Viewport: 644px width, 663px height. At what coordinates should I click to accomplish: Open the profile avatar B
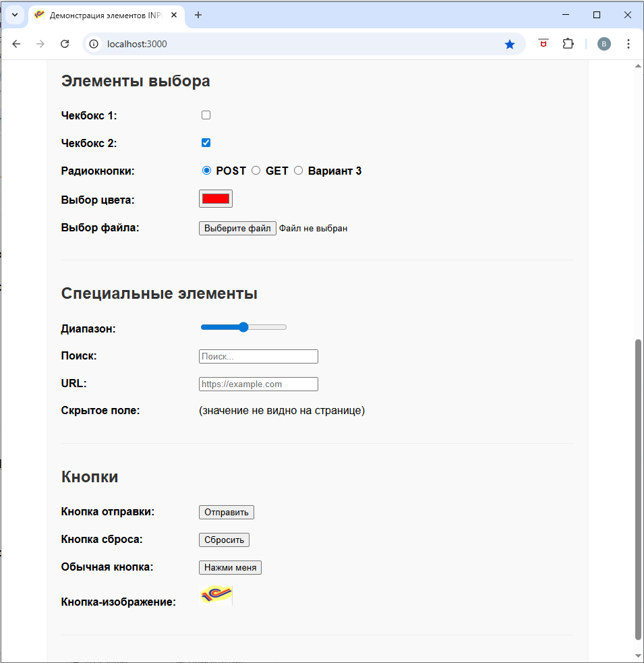(604, 44)
